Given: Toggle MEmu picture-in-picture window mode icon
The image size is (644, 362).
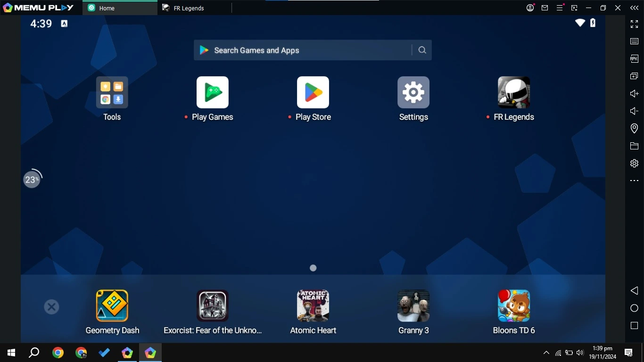Looking at the screenshot, I should 574,8.
